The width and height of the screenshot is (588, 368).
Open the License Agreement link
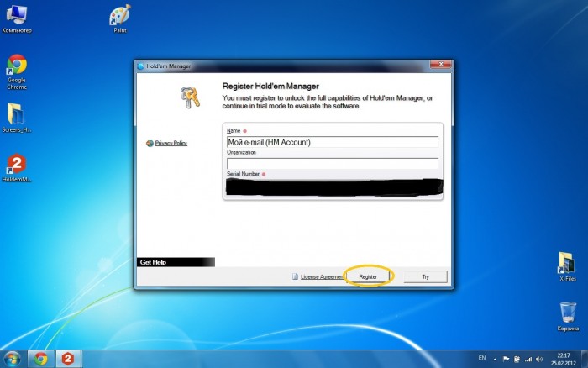click(322, 277)
